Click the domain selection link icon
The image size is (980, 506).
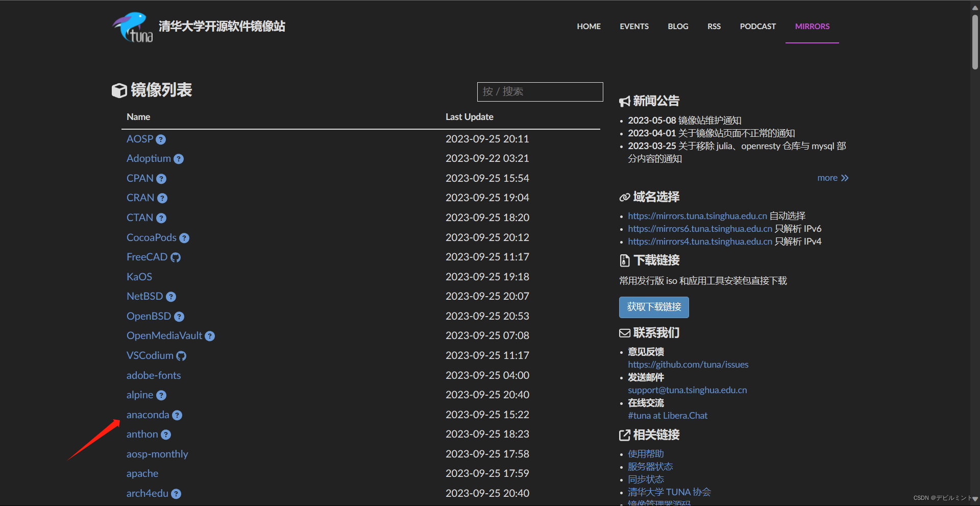point(625,197)
